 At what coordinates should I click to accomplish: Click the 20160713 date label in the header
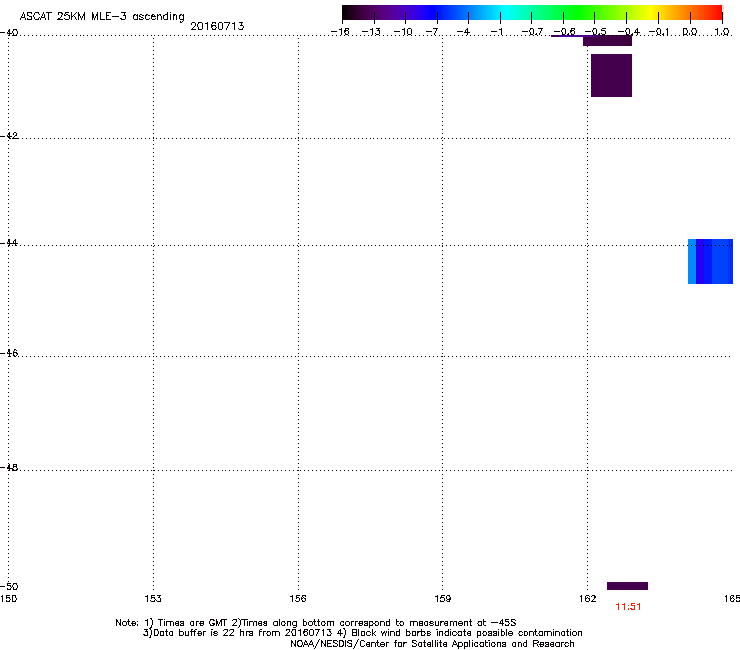coord(217,26)
